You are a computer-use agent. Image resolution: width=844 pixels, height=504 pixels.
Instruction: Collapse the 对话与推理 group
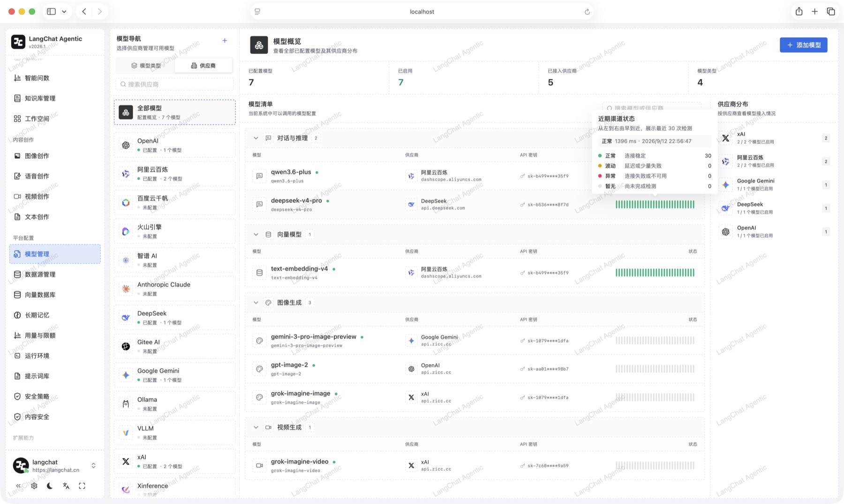[x=256, y=138]
